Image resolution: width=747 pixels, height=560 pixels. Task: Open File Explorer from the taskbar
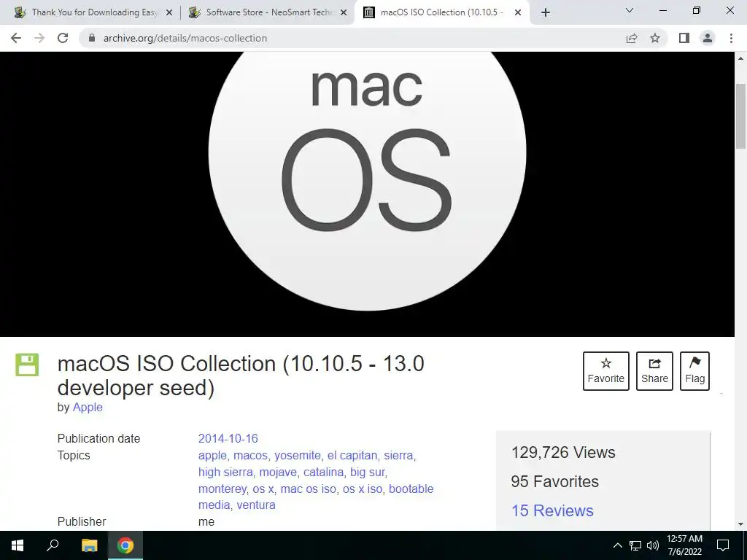pyautogui.click(x=89, y=545)
